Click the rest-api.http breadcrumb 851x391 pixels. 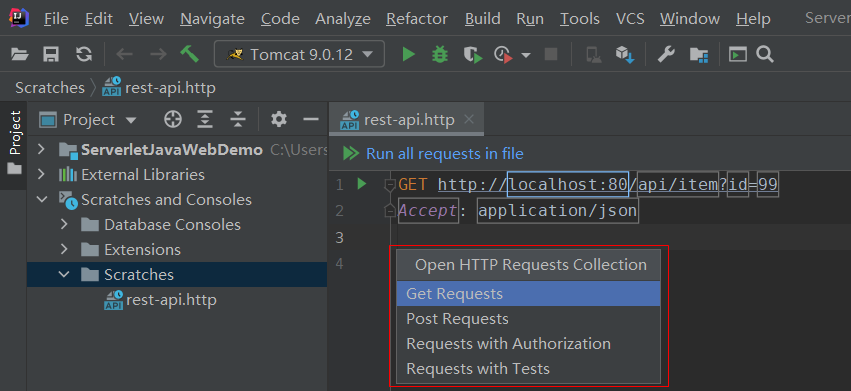[160, 88]
